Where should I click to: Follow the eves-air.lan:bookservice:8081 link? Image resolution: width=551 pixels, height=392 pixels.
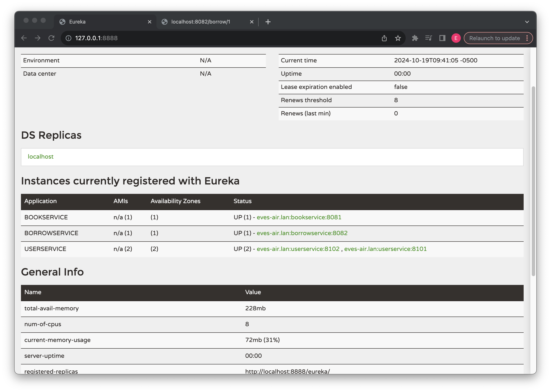(x=299, y=217)
